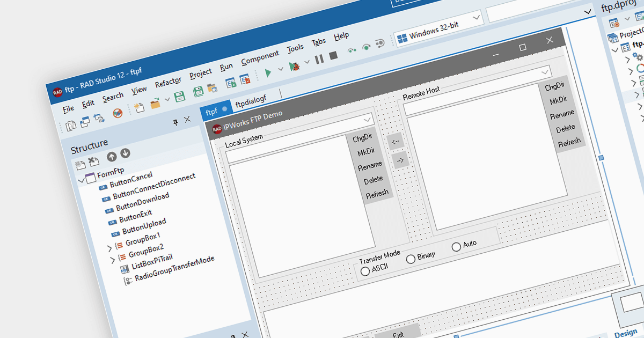Open the dropdown beside the Open folder icon
Viewport: 644px width, 338px height.
(x=167, y=100)
